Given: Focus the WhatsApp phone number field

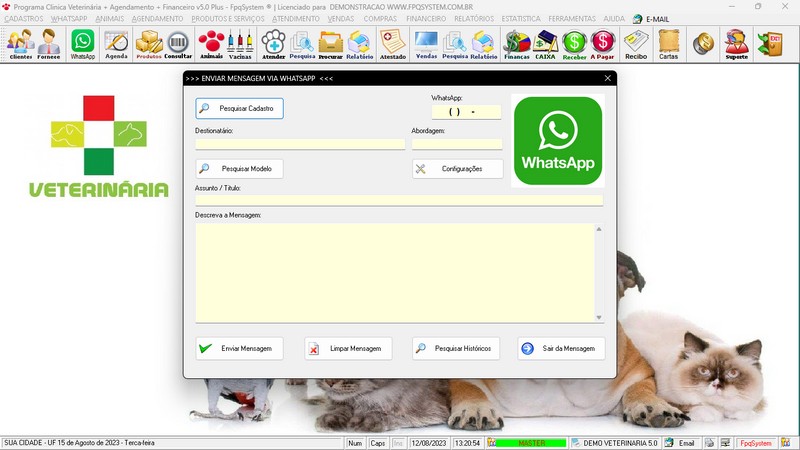Looking at the screenshot, I should pyautogui.click(x=466, y=112).
